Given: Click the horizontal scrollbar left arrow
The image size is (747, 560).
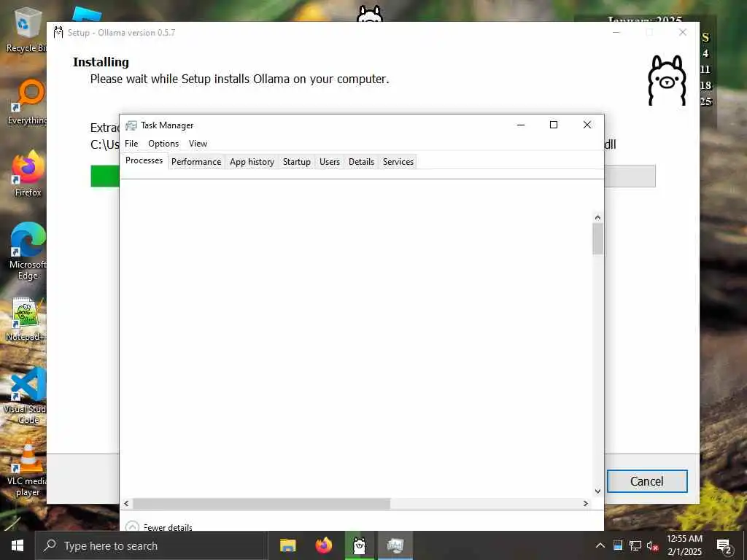Looking at the screenshot, I should pos(126,503).
